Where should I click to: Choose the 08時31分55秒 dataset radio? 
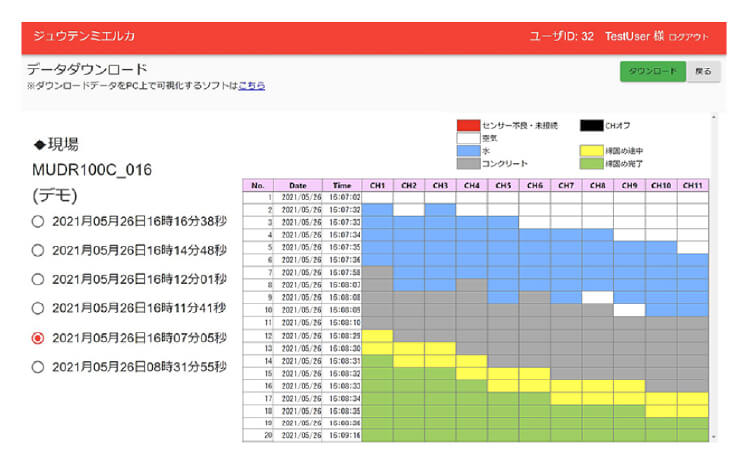click(x=38, y=367)
